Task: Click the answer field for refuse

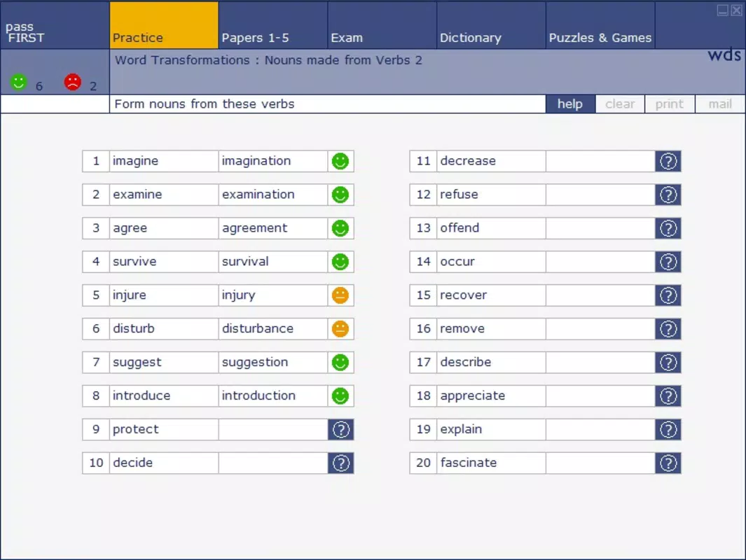Action: click(x=600, y=195)
